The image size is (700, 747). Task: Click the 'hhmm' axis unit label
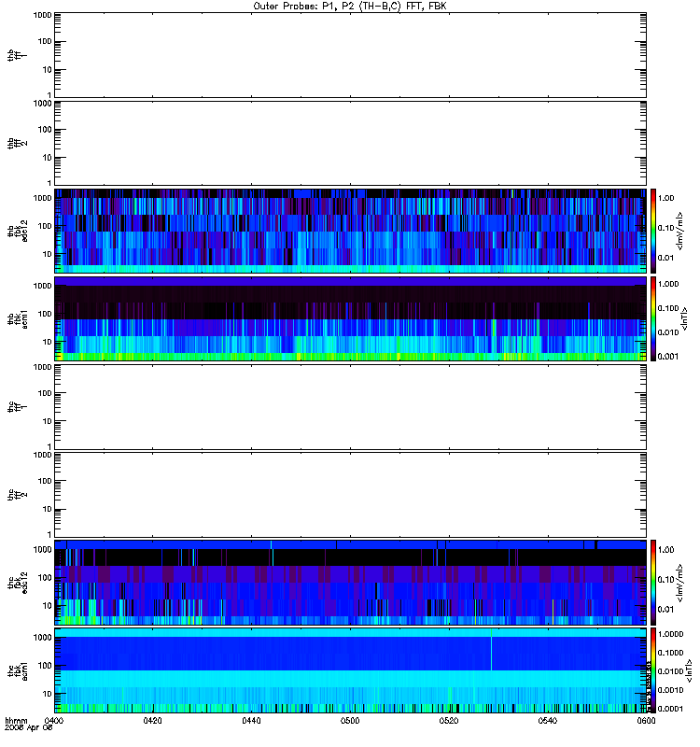(16, 720)
